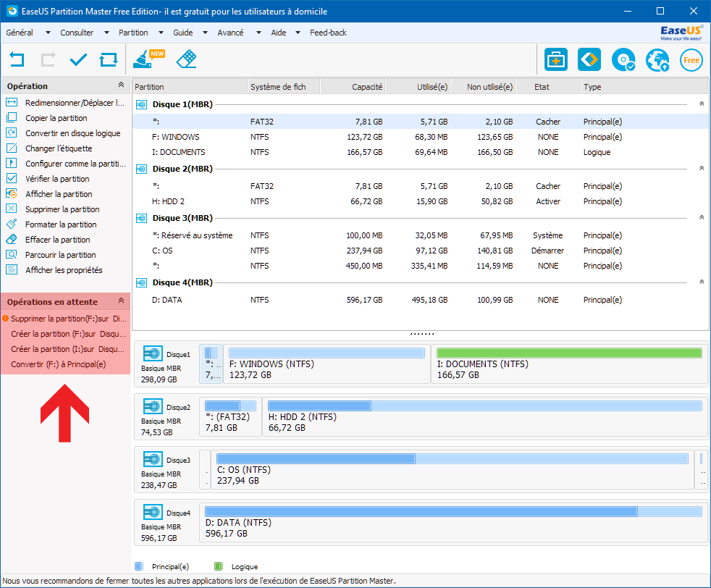The image size is (711, 588).
Task: Click C: OS block in disk map
Action: coord(452,469)
